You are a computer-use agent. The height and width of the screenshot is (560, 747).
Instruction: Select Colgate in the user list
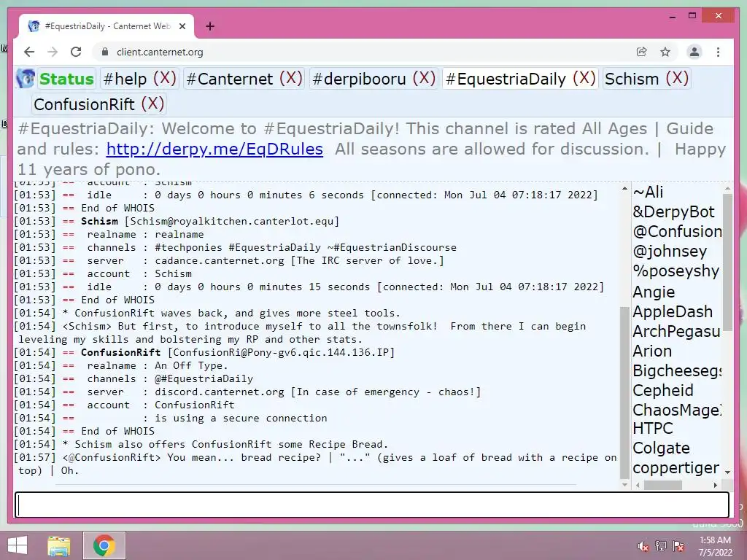(x=661, y=448)
